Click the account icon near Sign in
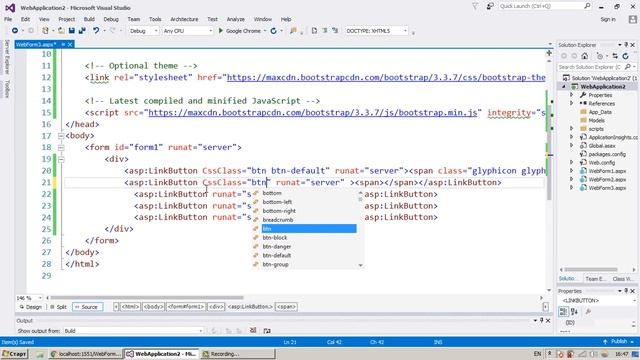The image size is (640, 360). tap(633, 19)
